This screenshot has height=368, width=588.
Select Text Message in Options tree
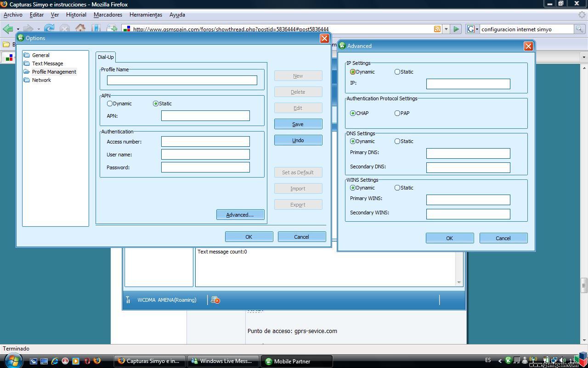[47, 63]
